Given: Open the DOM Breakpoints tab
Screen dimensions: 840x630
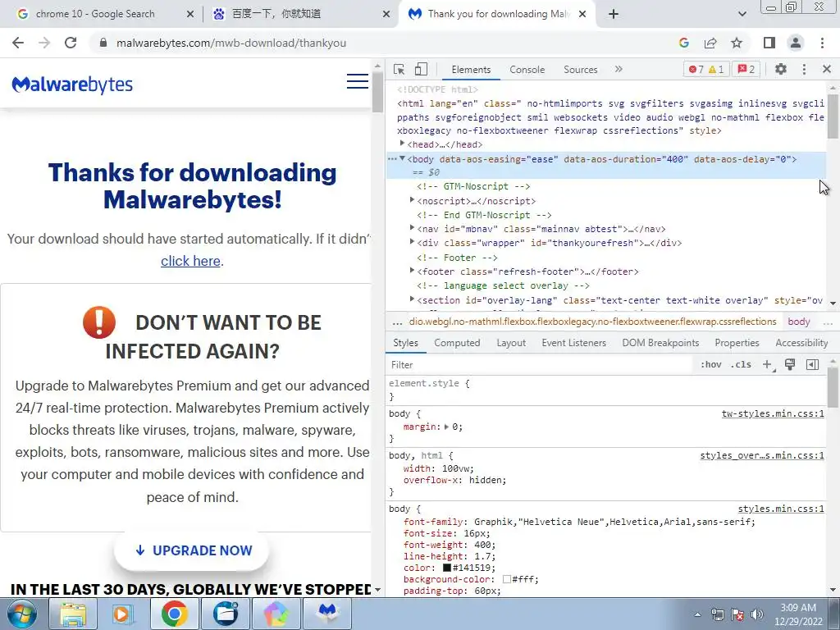Looking at the screenshot, I should 660,343.
